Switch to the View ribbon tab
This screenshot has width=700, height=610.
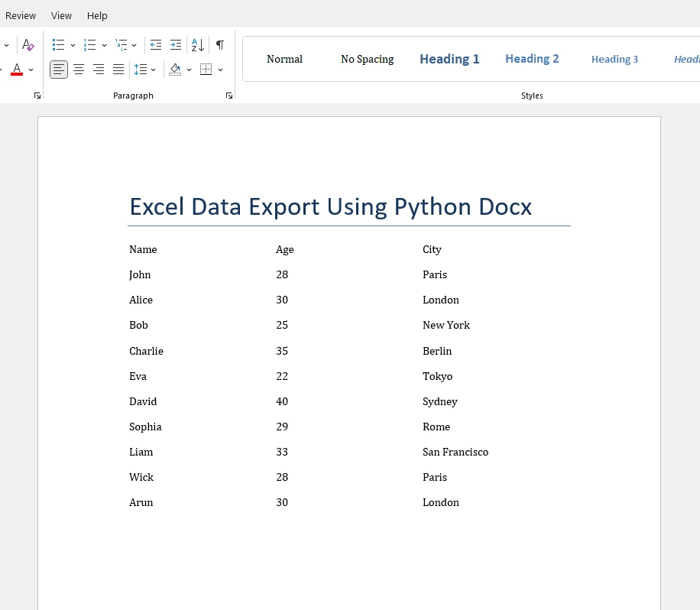click(61, 15)
